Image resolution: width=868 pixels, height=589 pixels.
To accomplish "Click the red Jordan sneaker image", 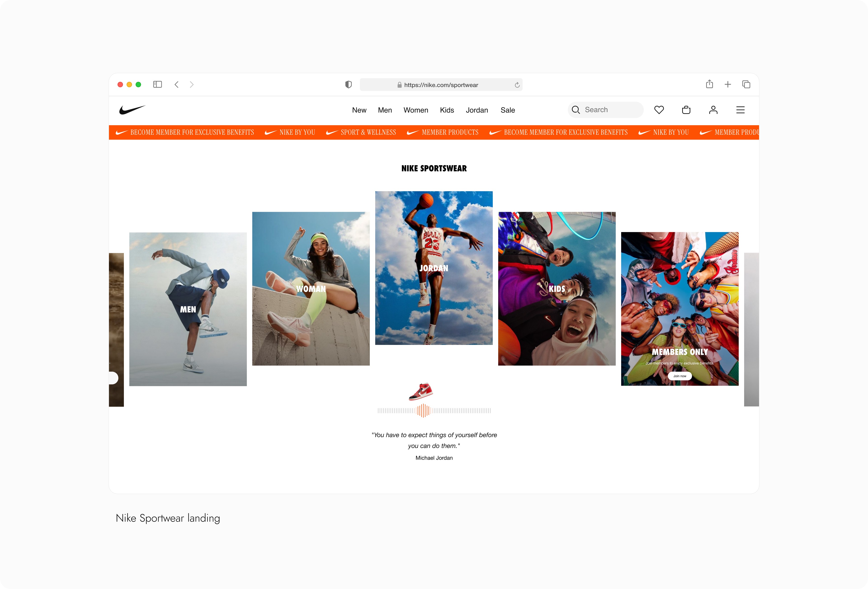I will click(x=421, y=391).
